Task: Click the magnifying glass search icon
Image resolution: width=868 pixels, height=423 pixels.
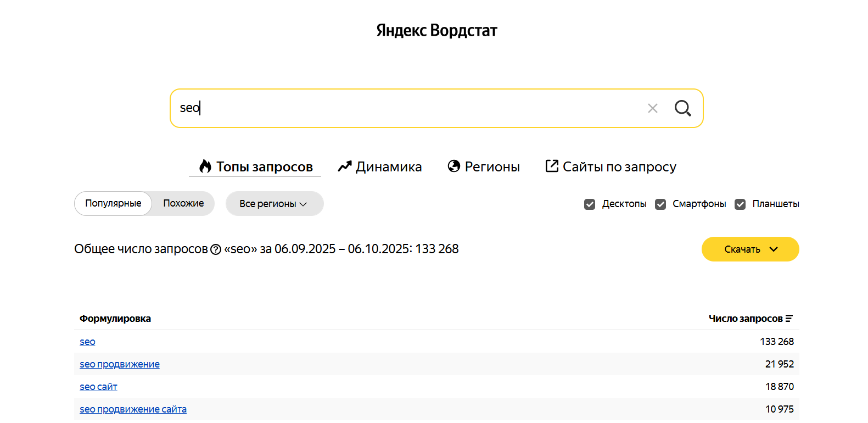Action: (682, 108)
